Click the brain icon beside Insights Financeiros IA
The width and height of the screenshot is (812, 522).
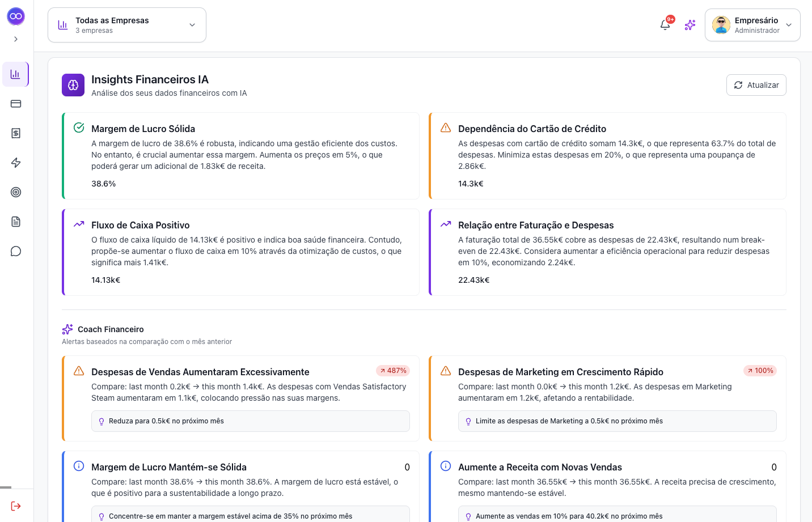pos(73,85)
